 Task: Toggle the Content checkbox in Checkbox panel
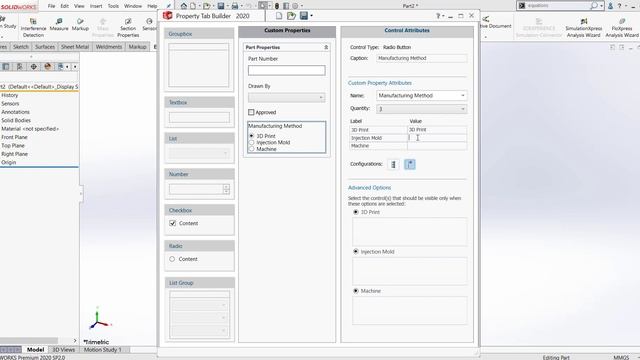pos(173,223)
